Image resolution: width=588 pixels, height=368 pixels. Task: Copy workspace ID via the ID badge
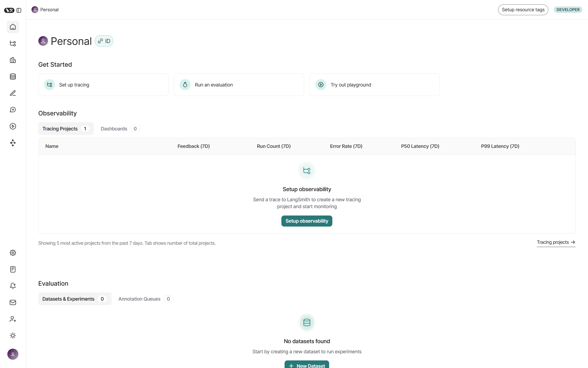coord(104,41)
